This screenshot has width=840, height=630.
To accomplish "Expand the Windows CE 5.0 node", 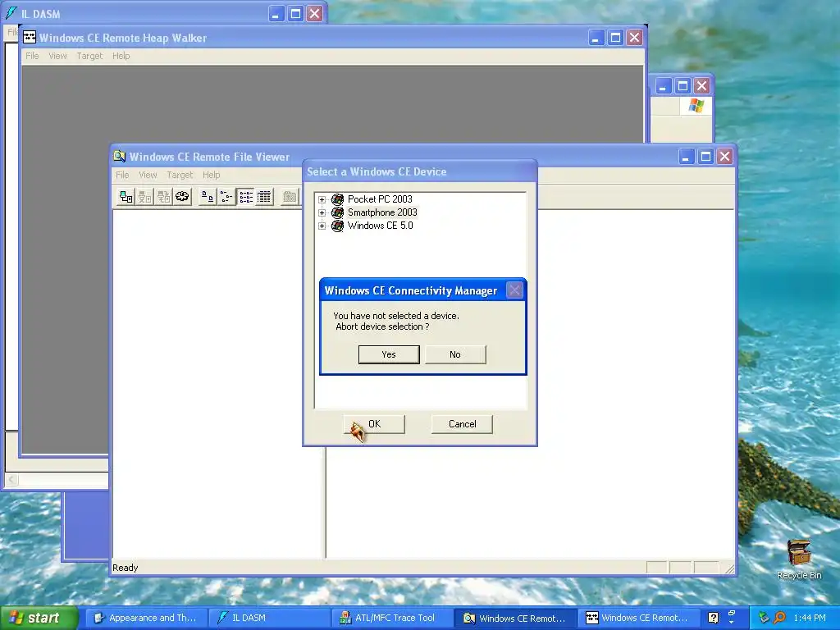I will (322, 226).
